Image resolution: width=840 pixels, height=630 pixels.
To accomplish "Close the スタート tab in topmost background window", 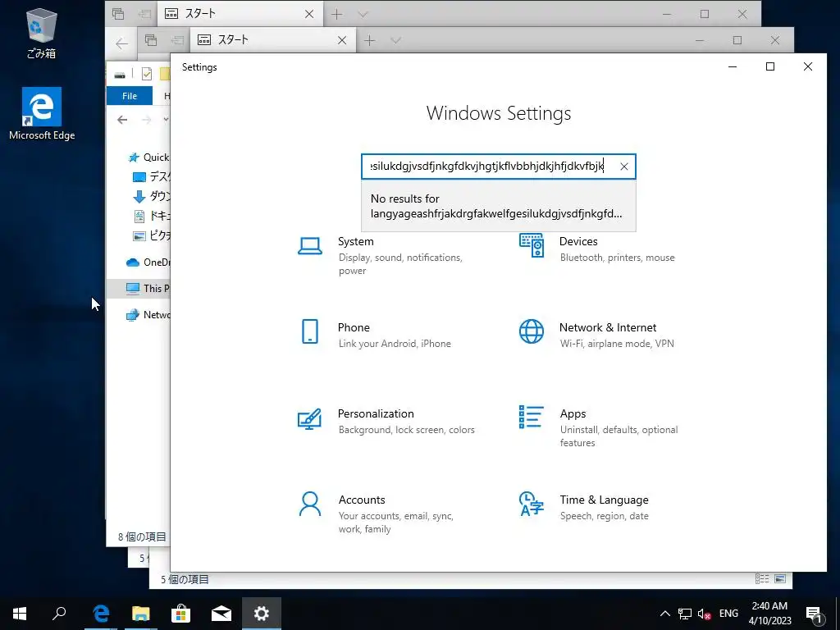I will (x=309, y=14).
